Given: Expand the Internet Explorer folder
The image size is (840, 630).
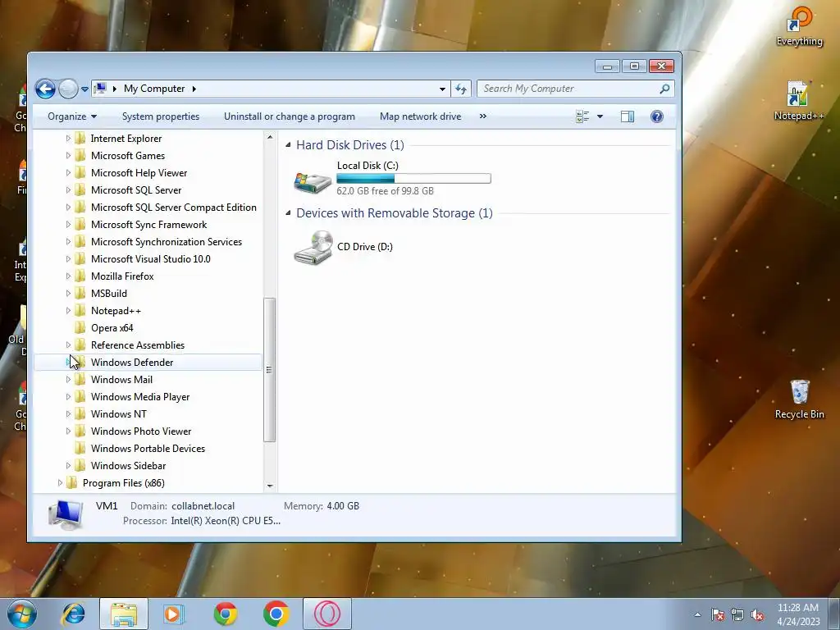Looking at the screenshot, I should [x=68, y=138].
